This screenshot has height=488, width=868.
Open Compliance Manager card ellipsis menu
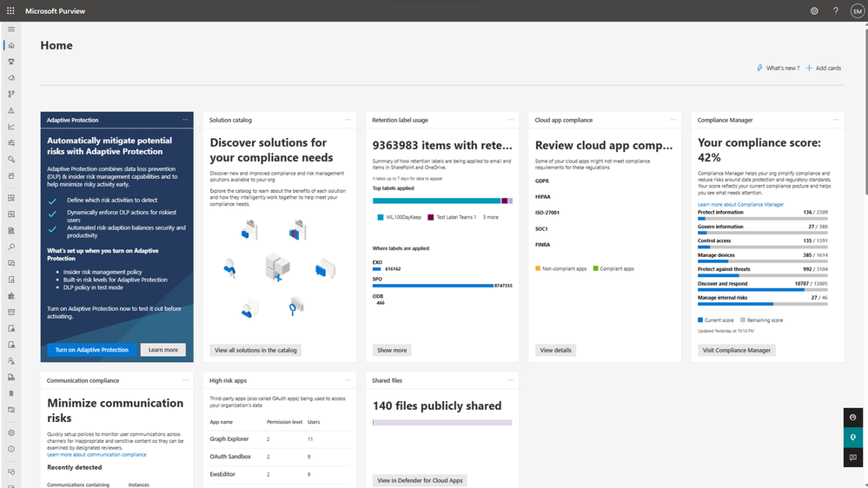[837, 120]
